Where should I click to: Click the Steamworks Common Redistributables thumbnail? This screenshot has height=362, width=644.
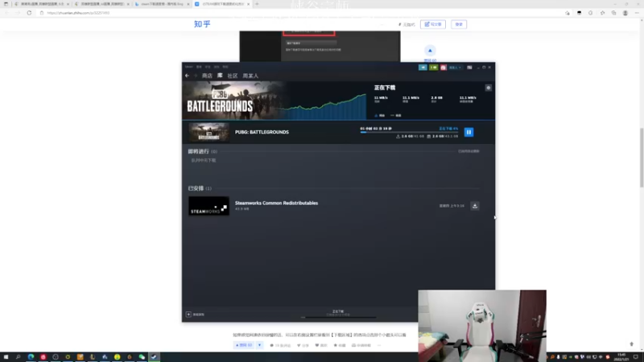[208, 206]
